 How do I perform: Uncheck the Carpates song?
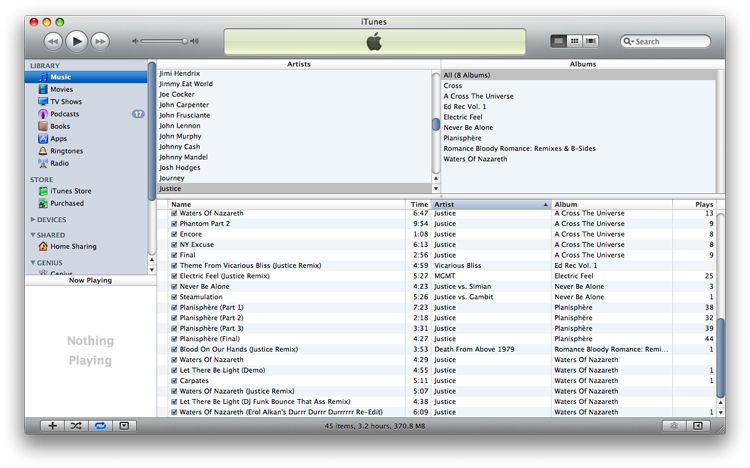click(x=174, y=381)
